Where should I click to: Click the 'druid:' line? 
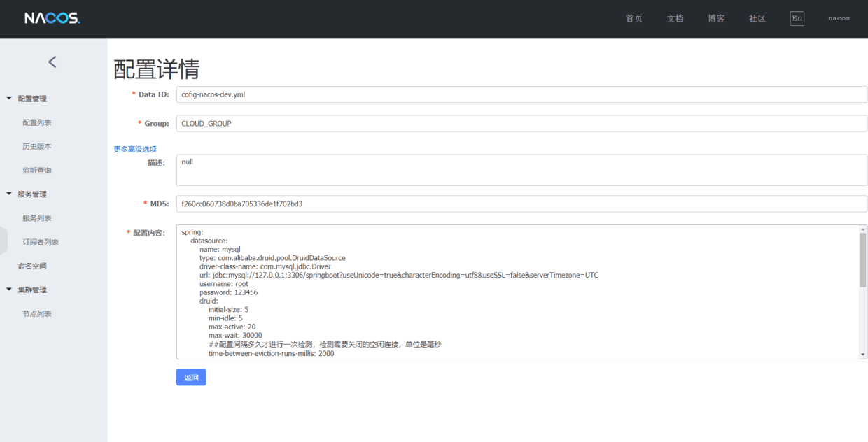209,301
